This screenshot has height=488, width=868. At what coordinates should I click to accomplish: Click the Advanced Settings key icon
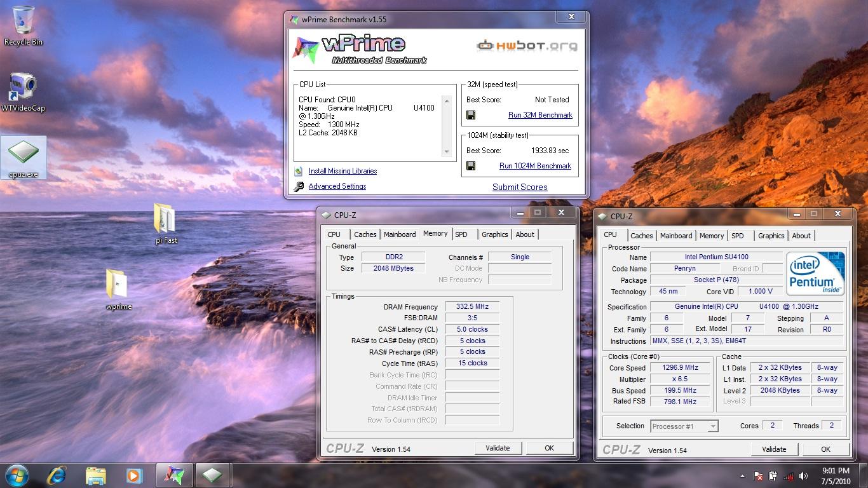pyautogui.click(x=299, y=186)
